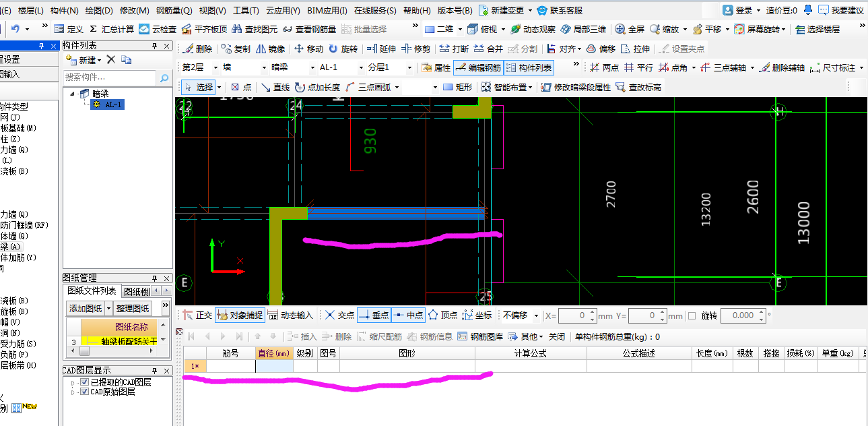Click 钢筋图库 button
The height and width of the screenshot is (426, 868).
click(x=481, y=336)
